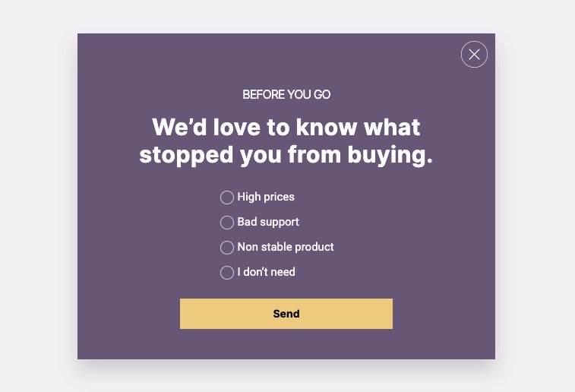Pick the Non stable product radio option
The width and height of the screenshot is (575, 392).
(227, 247)
